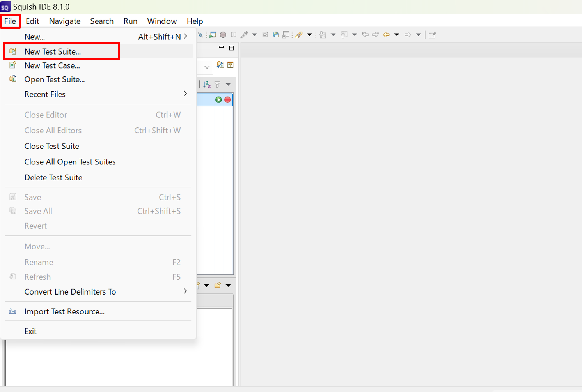Click the new folder icon in lower panel

(x=218, y=285)
